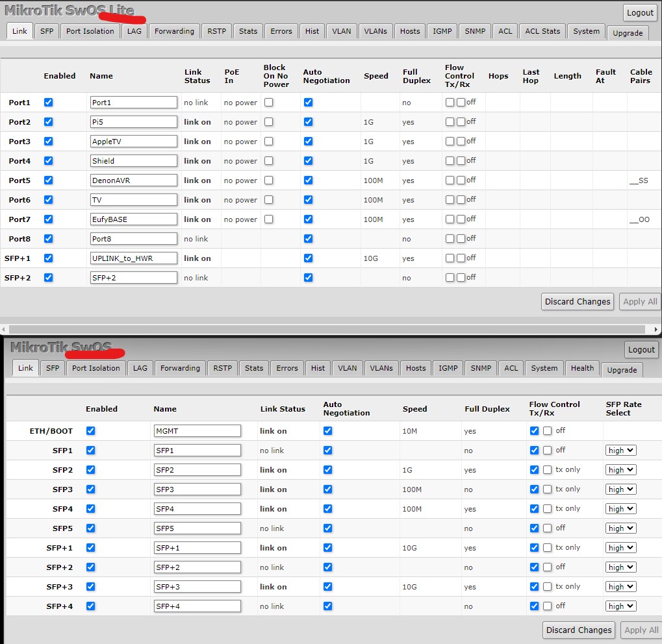This screenshot has width=662, height=644.
Task: Open SFP Rate Select dropdown for SFP3
Action: pyautogui.click(x=620, y=489)
